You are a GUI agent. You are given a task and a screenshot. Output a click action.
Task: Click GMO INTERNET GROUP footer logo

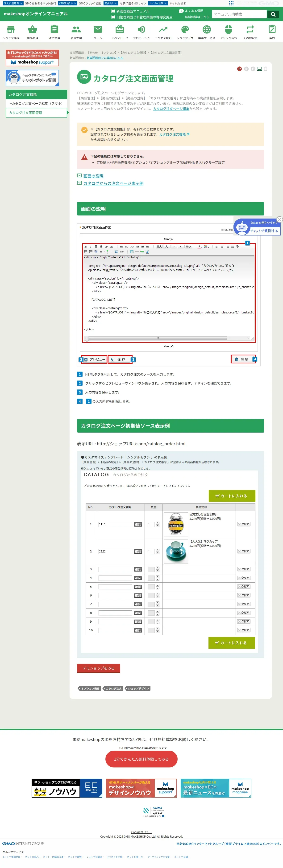click(23, 844)
